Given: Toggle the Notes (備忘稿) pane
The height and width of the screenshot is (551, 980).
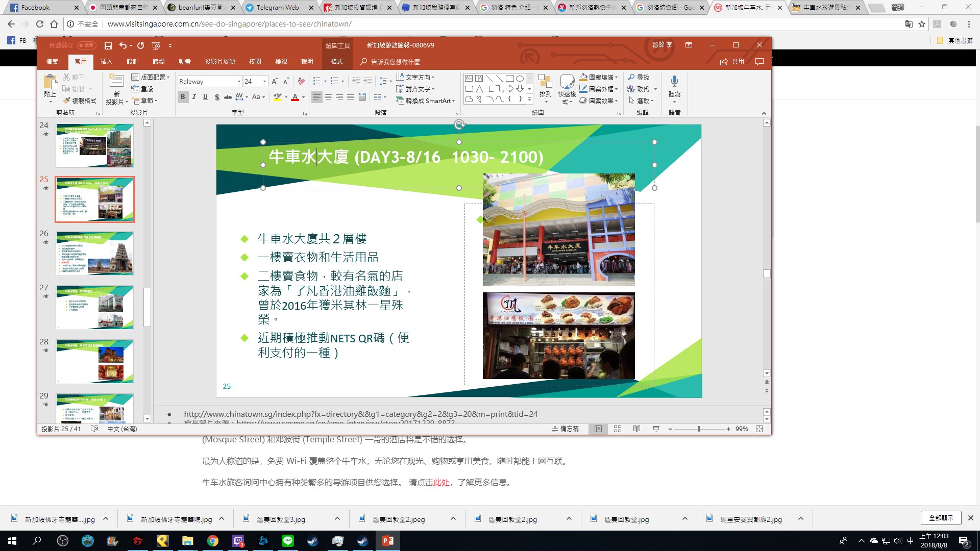Looking at the screenshot, I should pyautogui.click(x=566, y=429).
